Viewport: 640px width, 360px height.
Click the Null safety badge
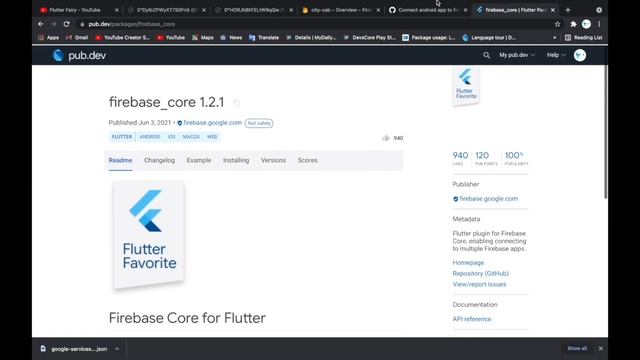[259, 123]
